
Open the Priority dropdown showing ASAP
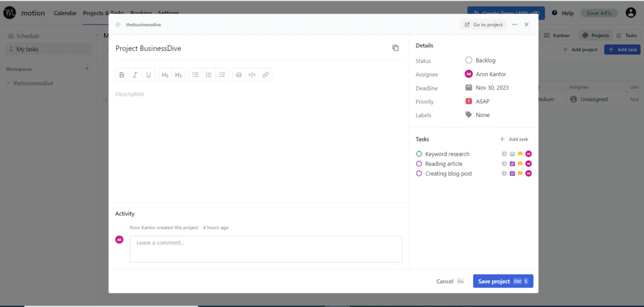(x=477, y=101)
